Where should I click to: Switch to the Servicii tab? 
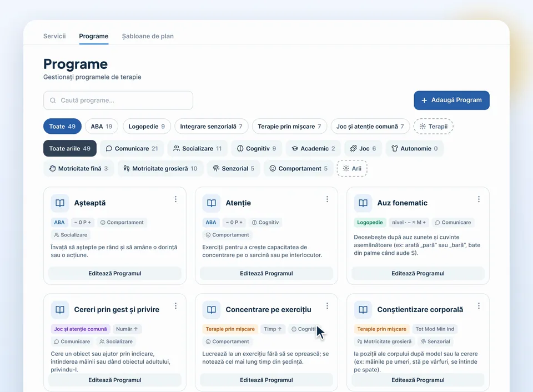click(54, 36)
